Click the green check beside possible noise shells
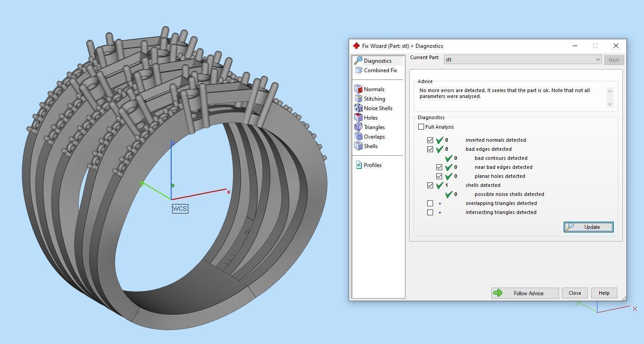Viewport: 644px width, 344px height. 448,194
